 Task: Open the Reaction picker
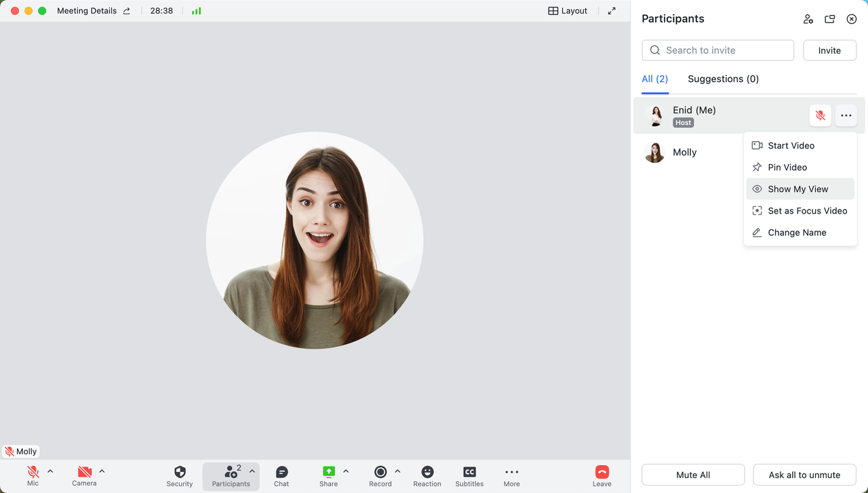[x=427, y=475]
